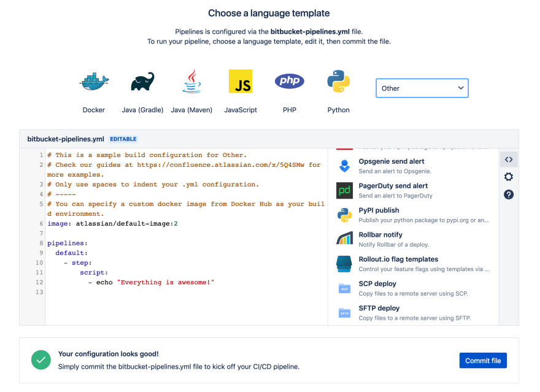
Task: Click the PHP label text
Action: coord(289,110)
